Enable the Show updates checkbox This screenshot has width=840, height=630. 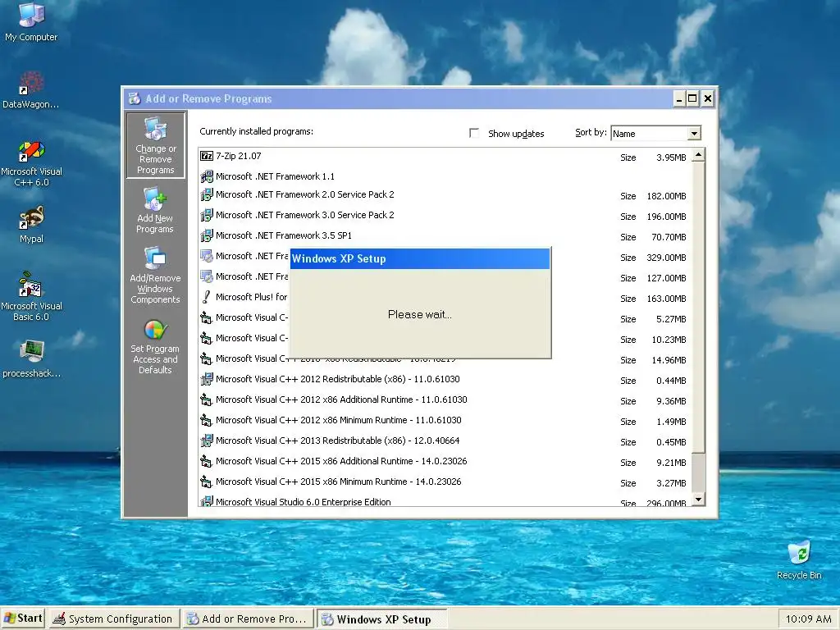[x=473, y=133]
